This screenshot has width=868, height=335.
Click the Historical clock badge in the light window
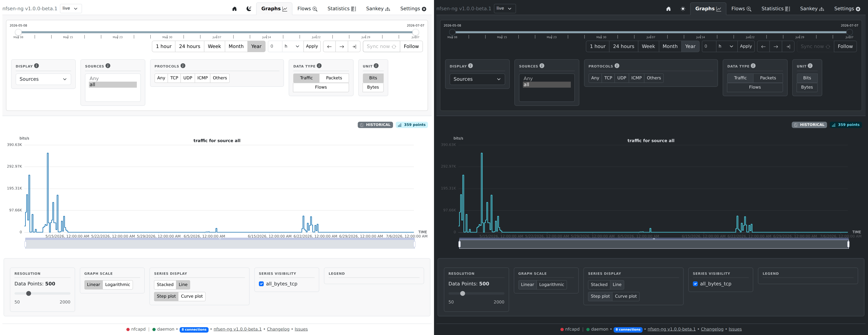(375, 125)
